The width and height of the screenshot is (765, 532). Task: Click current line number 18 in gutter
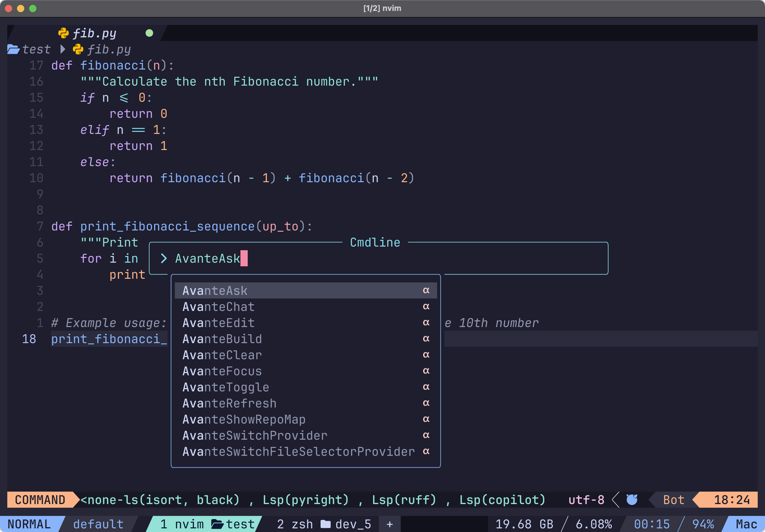29,339
